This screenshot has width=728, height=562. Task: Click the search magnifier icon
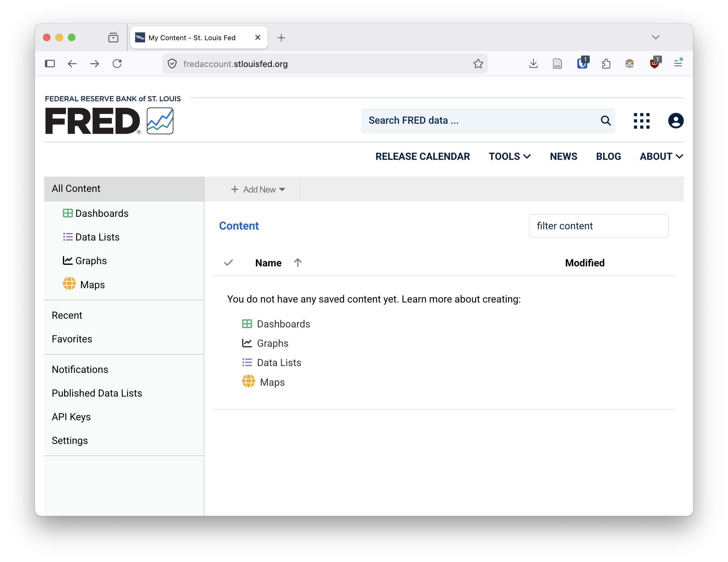(x=605, y=120)
